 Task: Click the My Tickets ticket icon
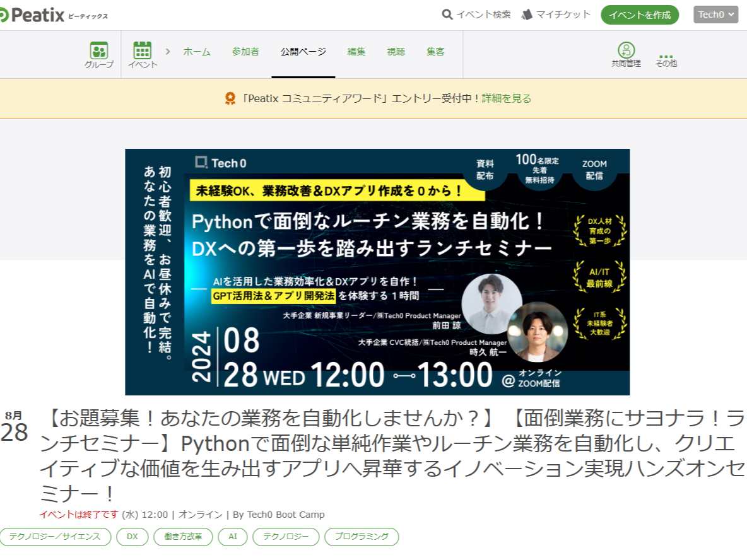527,15
